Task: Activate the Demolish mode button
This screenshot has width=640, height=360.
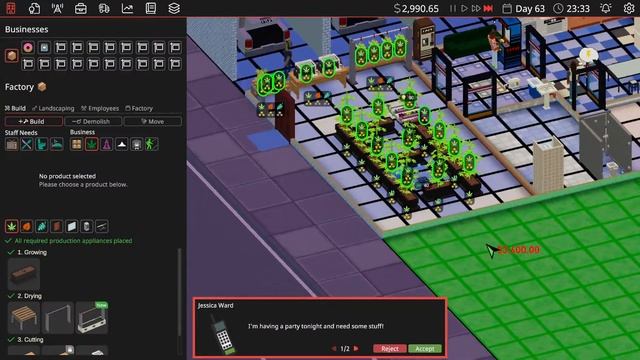Action: click(x=93, y=121)
